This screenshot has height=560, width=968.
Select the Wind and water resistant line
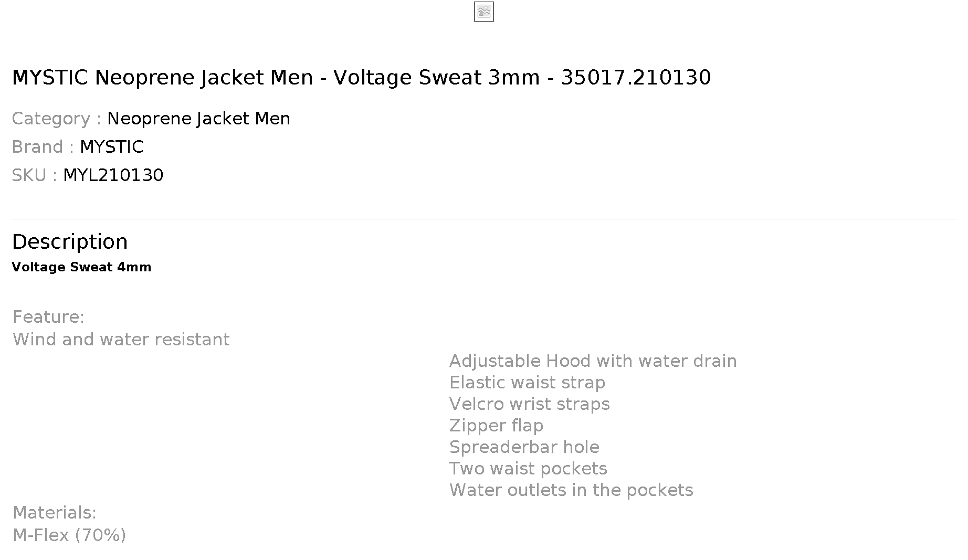pos(121,340)
